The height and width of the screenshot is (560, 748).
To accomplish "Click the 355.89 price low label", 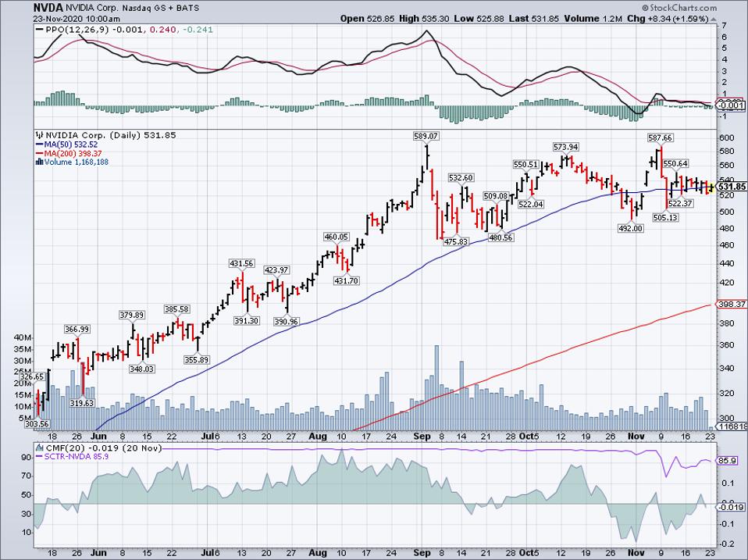I will [197, 359].
